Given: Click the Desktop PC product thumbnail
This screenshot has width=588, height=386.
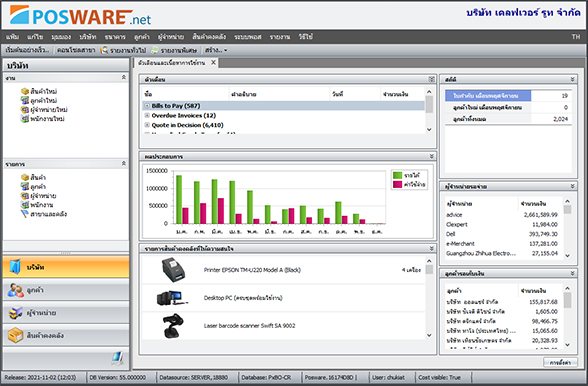Looking at the screenshot, I should [x=172, y=298].
